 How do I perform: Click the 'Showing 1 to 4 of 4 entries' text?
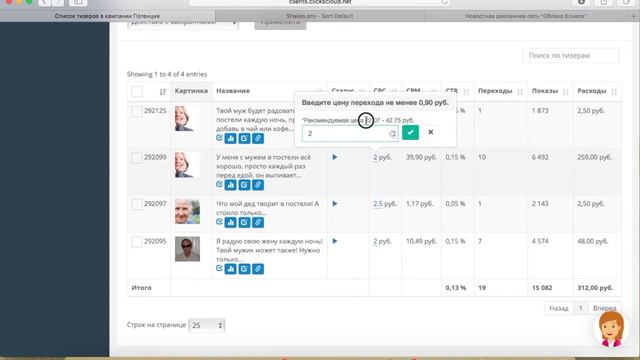pos(167,74)
